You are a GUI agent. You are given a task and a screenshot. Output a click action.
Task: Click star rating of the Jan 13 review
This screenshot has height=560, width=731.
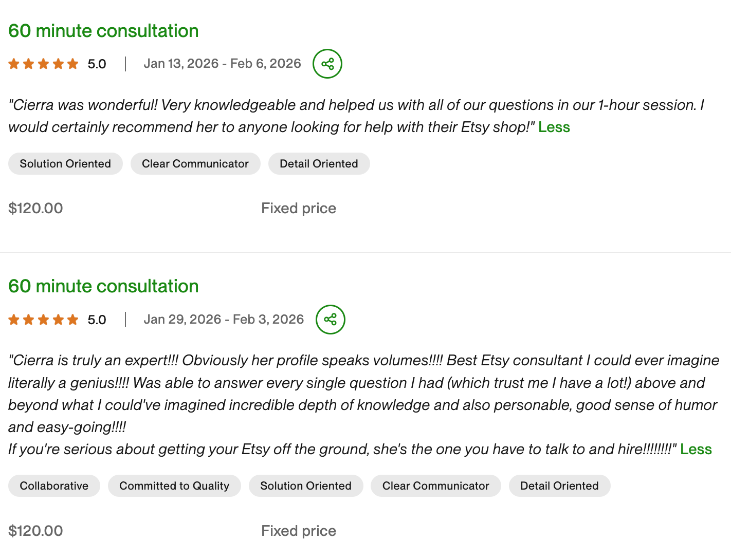coord(43,64)
